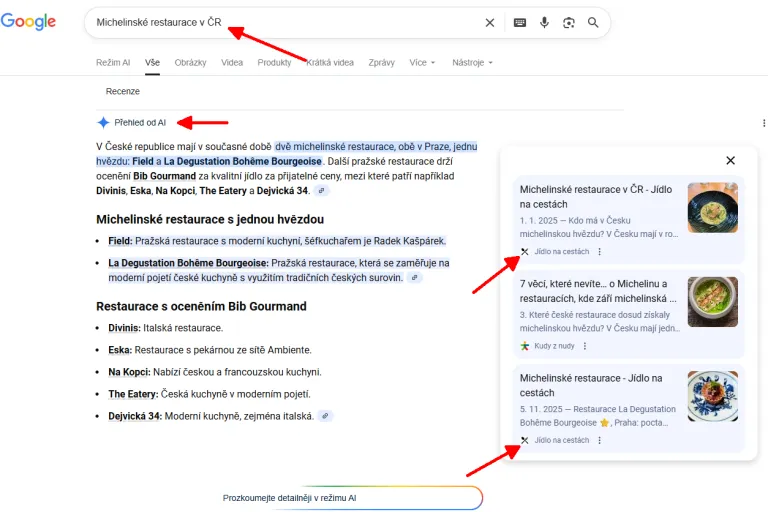Open three-dot menu of first source card
The image size is (768, 512).
[600, 251]
